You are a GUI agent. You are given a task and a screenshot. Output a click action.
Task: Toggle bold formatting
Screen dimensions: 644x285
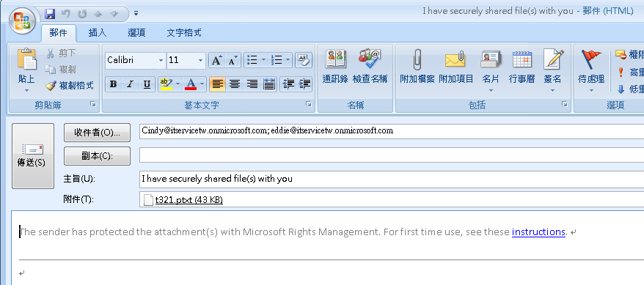pos(114,84)
